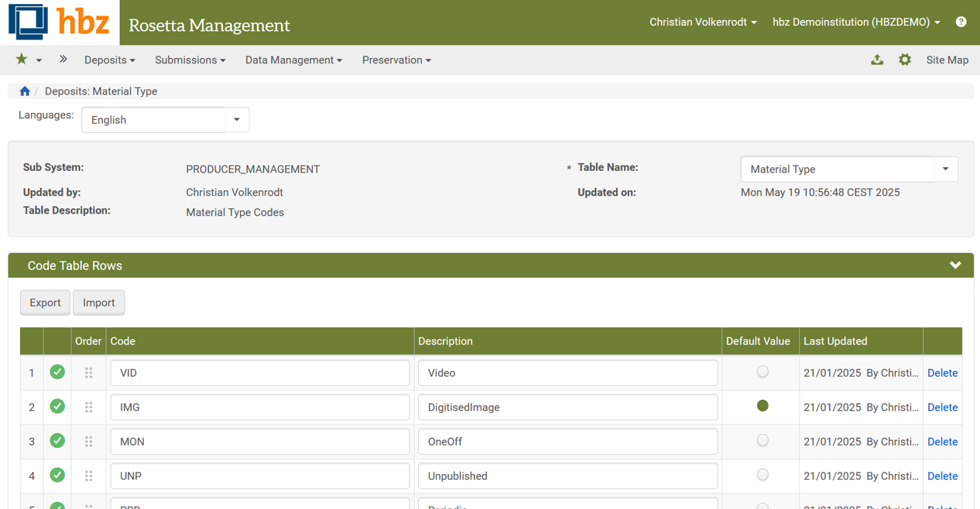Screen dimensions: 980x509
Task: Click the Export button
Action: point(44,302)
